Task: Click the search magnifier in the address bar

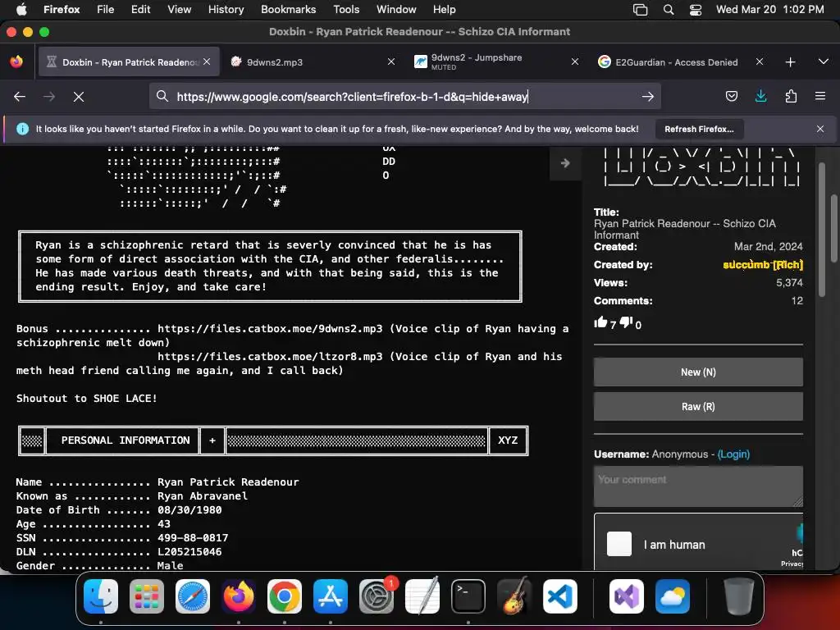Action: point(162,97)
